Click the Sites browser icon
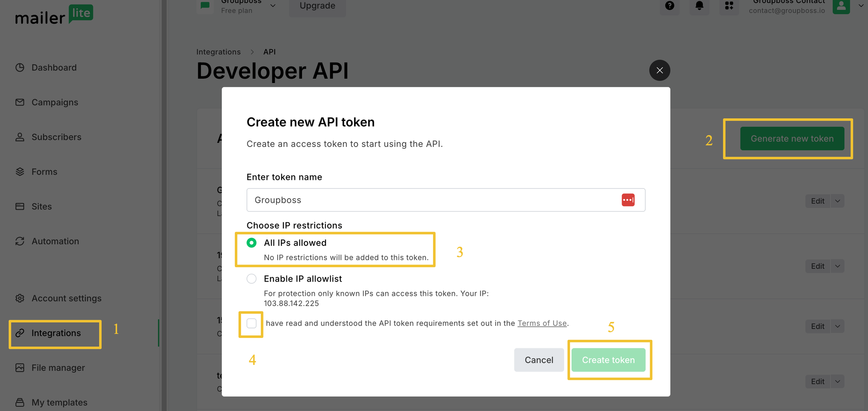The image size is (868, 411). [20, 207]
